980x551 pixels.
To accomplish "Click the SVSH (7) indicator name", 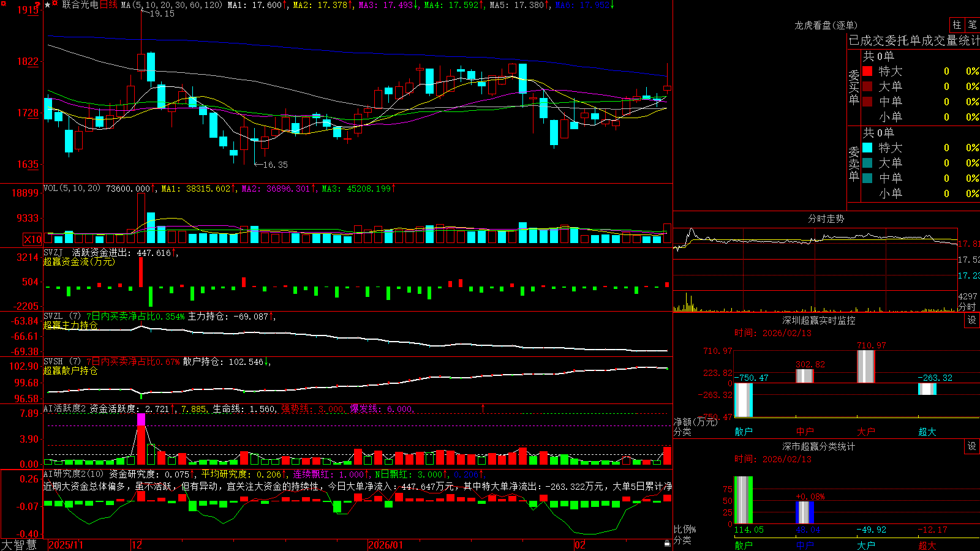I will tap(62, 362).
